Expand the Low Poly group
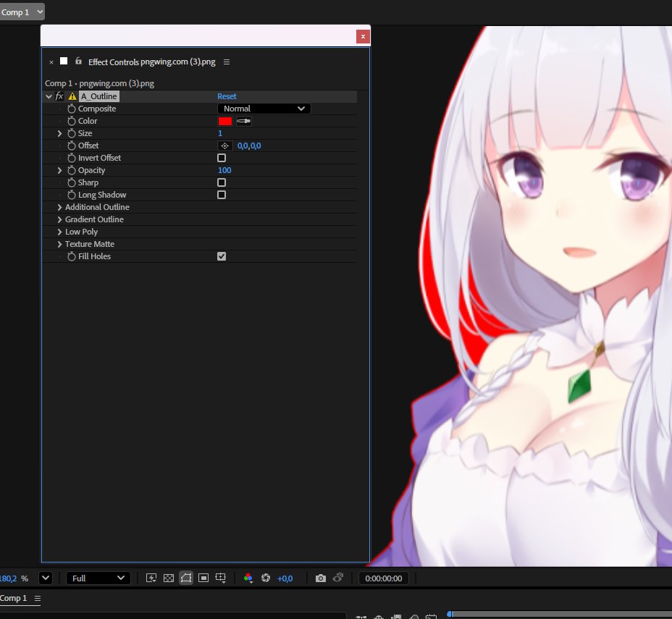Image resolution: width=672 pixels, height=619 pixels. [59, 232]
